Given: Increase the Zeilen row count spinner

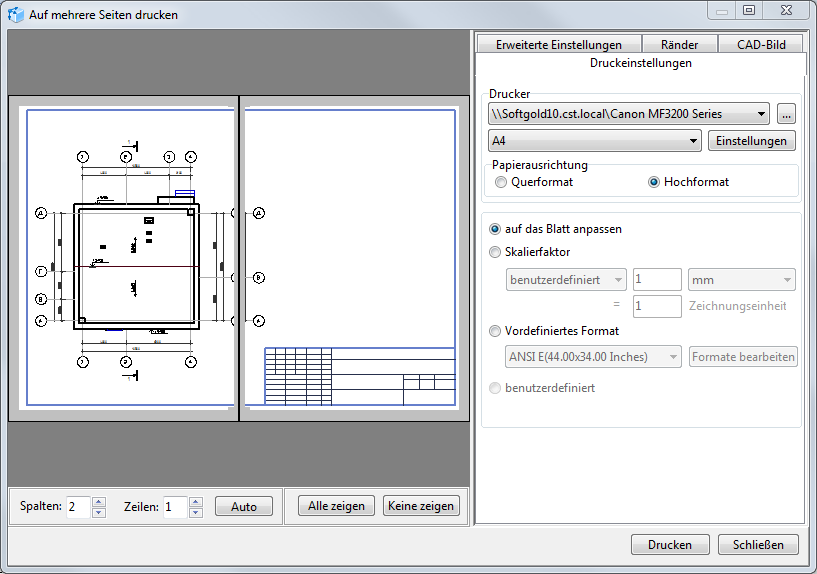Looking at the screenshot, I should click(195, 501).
